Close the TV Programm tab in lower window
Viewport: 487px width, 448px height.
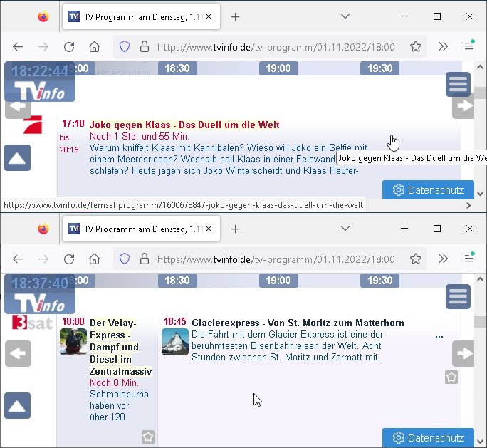coord(209,229)
